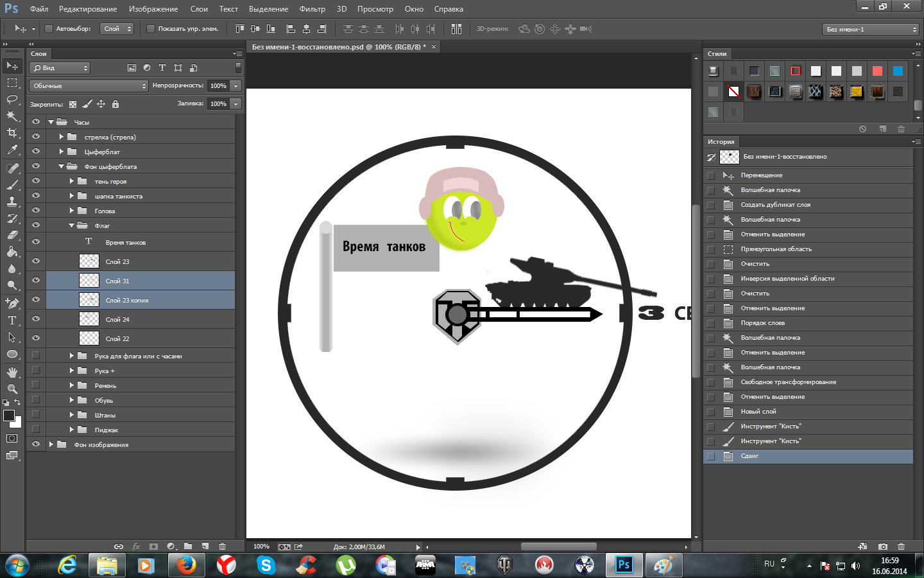
Task: Open Firefox from the taskbar
Action: (187, 565)
